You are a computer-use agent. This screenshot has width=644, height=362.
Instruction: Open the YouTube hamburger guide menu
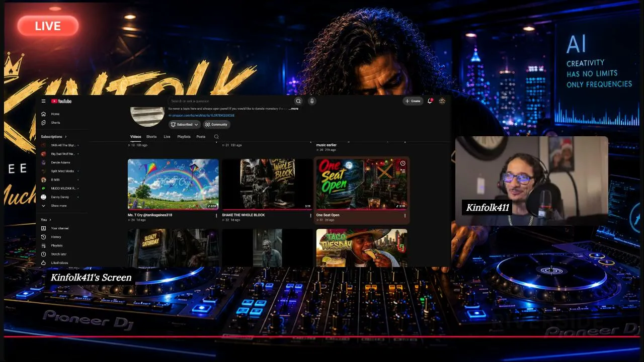(43, 101)
